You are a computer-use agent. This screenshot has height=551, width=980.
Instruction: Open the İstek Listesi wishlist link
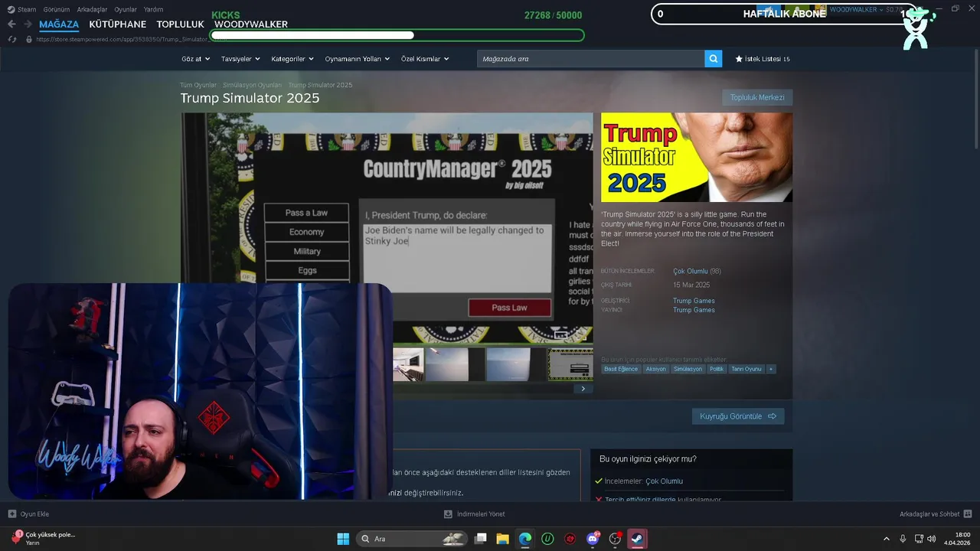coord(763,59)
